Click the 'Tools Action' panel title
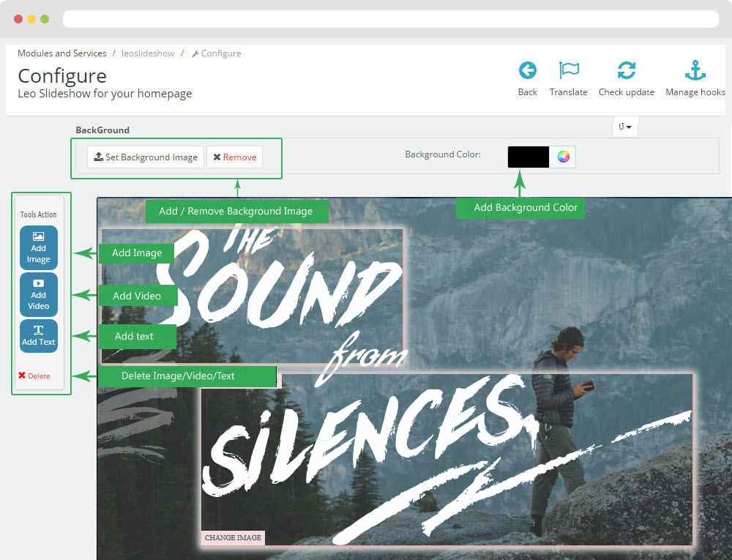This screenshot has height=560, width=732. 38,214
